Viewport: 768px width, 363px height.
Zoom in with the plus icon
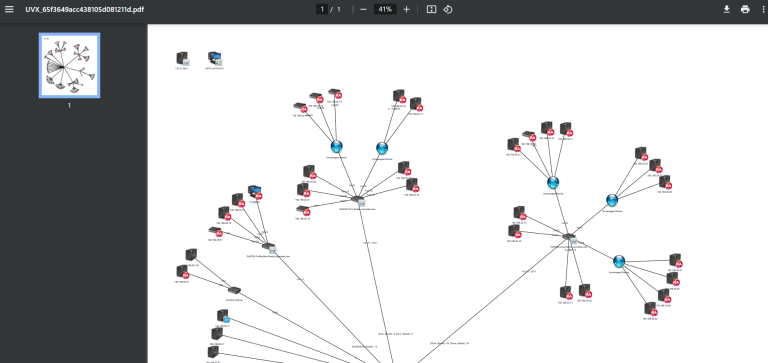[x=406, y=9]
